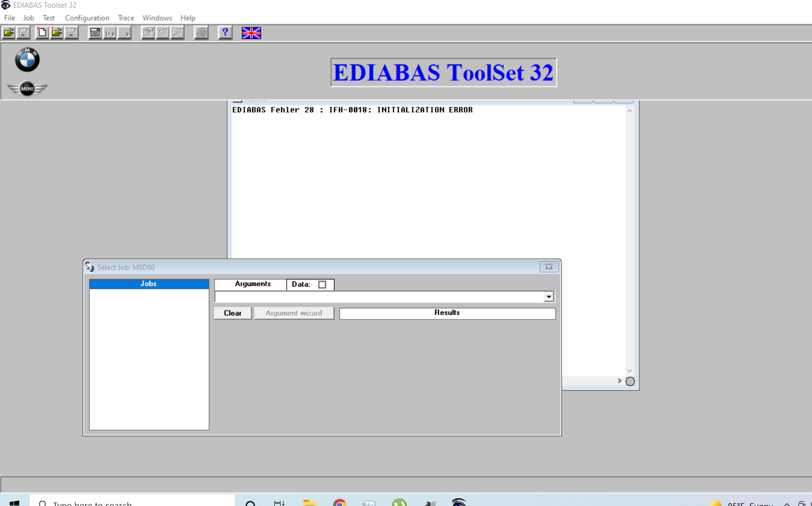Click the open trace file folder icon
812x506 pixels.
[x=57, y=33]
